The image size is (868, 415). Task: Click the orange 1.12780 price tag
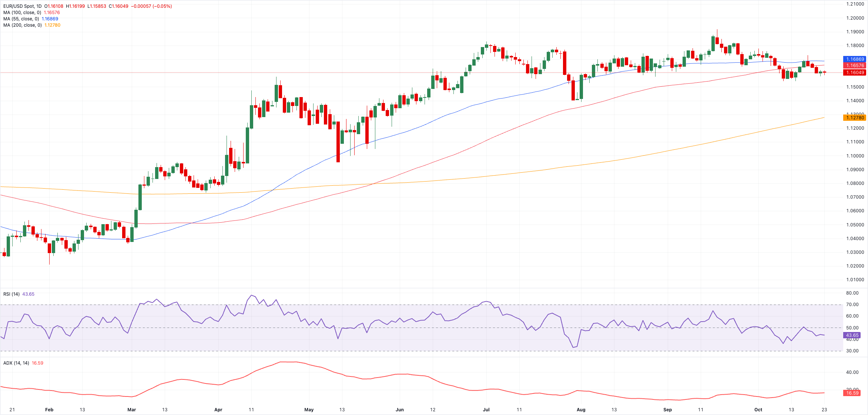pos(855,118)
